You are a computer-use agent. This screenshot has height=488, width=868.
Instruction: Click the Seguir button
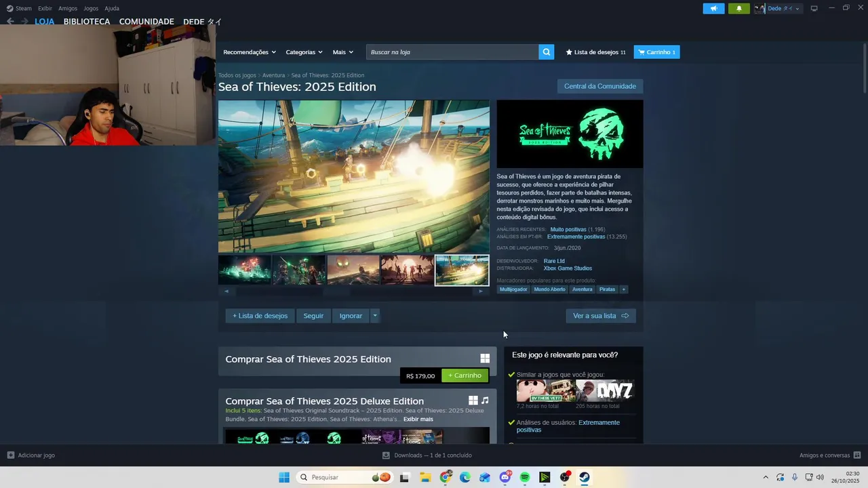click(x=313, y=316)
